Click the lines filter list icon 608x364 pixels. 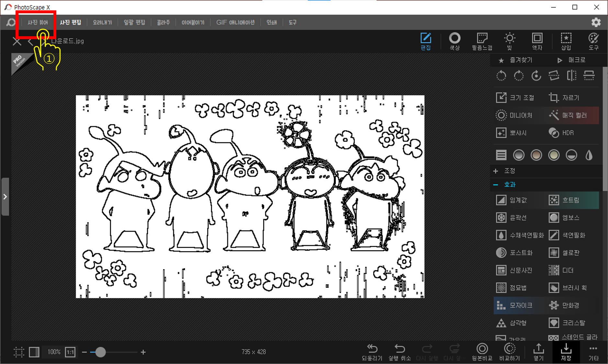click(501, 155)
